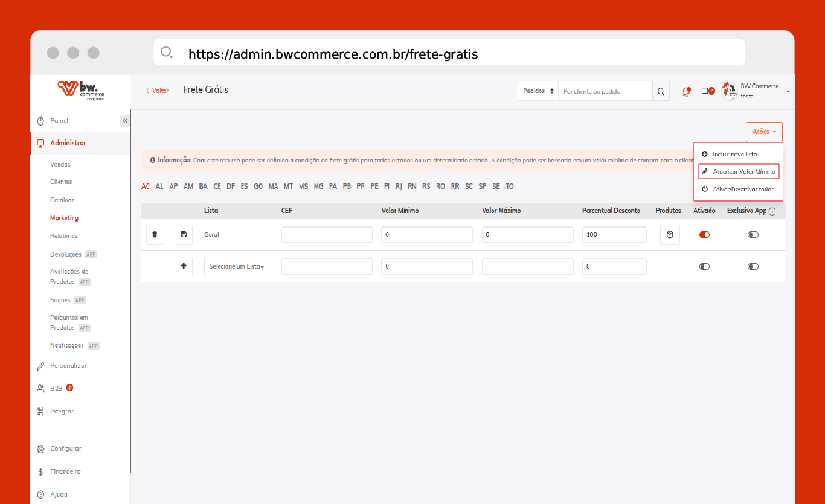Image resolution: width=825 pixels, height=504 pixels.
Task: Open Devoluções submenu link
Action: click(x=66, y=255)
